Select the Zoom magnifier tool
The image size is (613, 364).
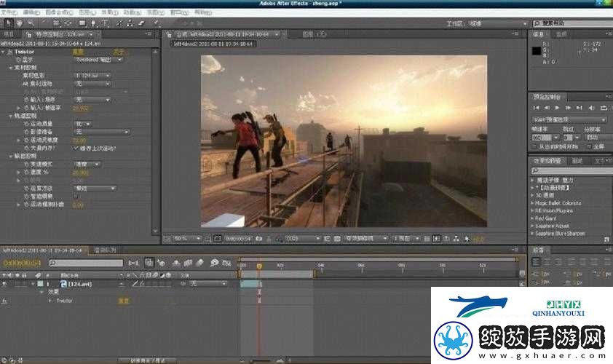pyautogui.click(x=31, y=23)
